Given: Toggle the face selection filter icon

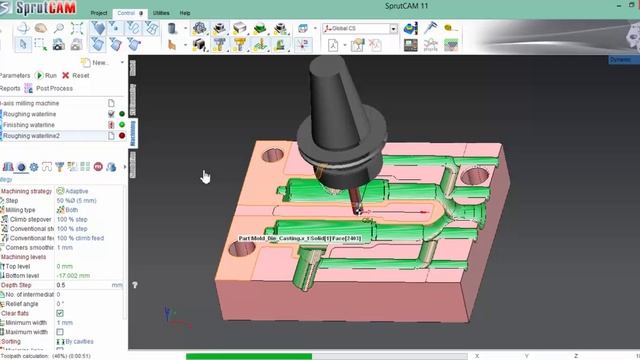Looking at the screenshot, I should (98, 28).
